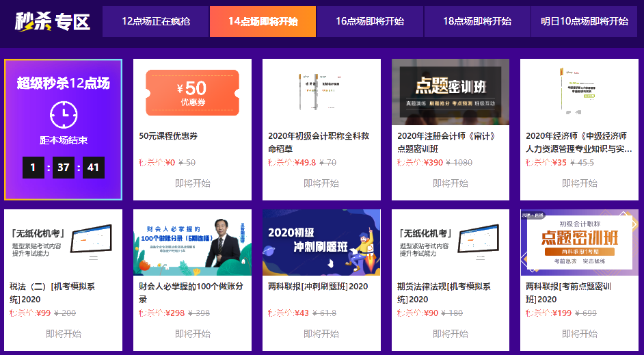
Task: Click the crossed-out ¥45.5 original price
Action: 582,163
